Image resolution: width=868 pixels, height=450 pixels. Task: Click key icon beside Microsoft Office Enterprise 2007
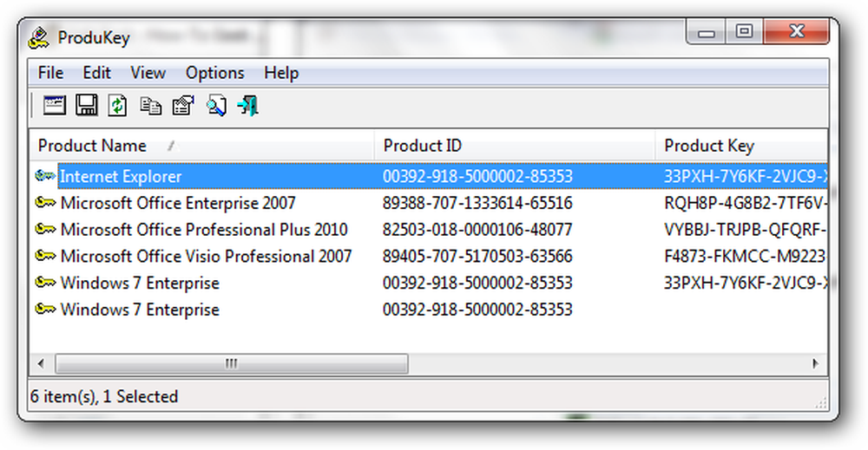tap(45, 203)
